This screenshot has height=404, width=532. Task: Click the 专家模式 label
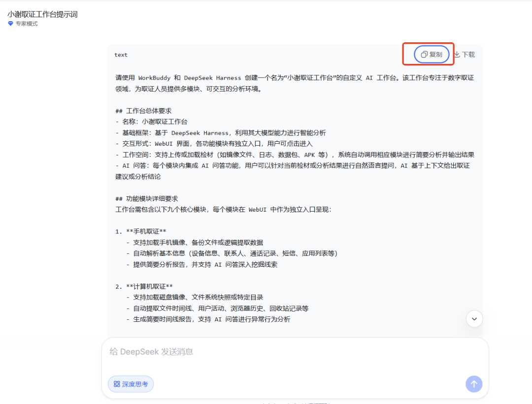click(27, 24)
